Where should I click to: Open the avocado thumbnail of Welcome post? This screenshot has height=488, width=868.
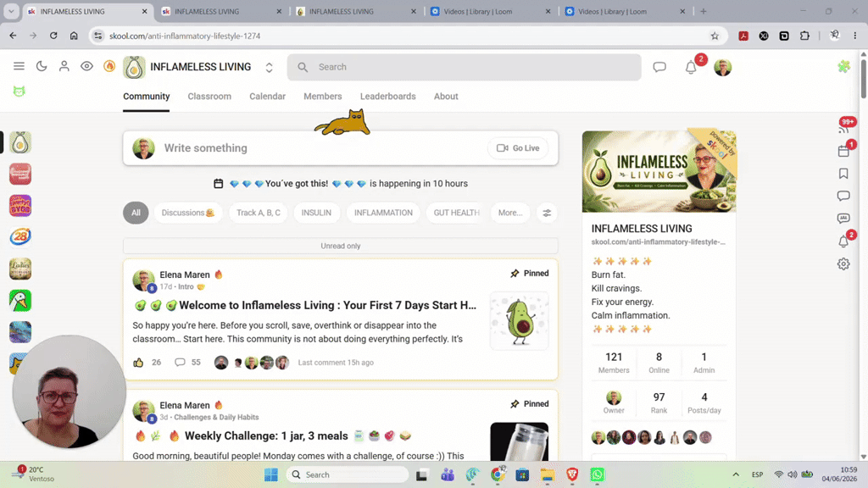[x=520, y=321]
